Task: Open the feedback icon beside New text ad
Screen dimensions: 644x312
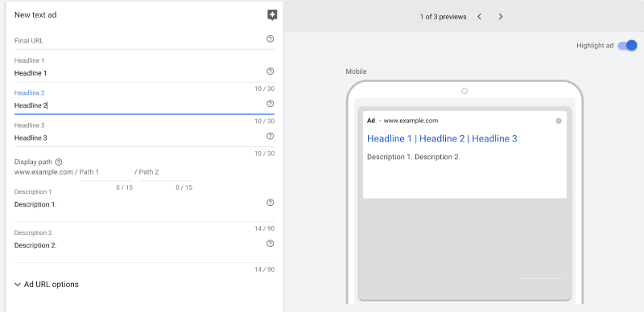Action: point(272,15)
